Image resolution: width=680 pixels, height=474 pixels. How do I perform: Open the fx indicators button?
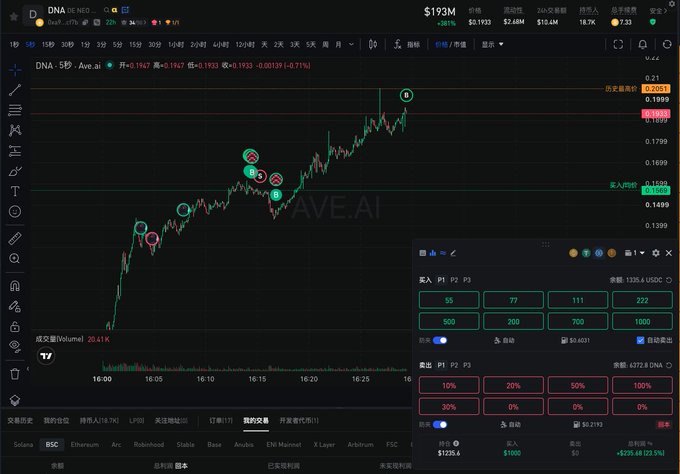coord(406,44)
